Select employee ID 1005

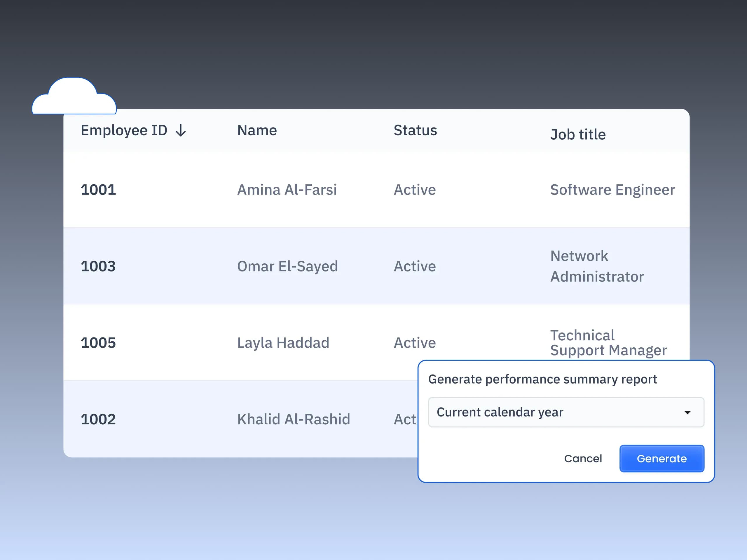[98, 343]
